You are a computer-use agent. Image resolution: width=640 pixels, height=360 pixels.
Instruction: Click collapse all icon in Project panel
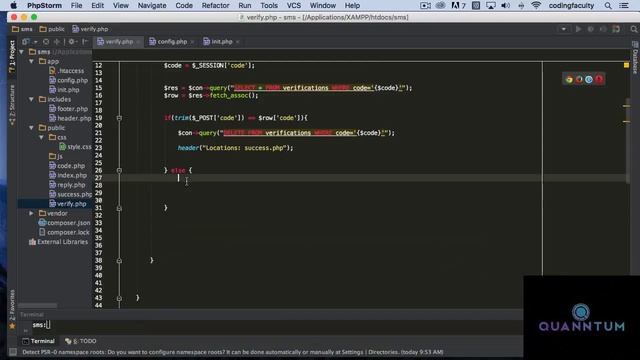tap(57, 42)
